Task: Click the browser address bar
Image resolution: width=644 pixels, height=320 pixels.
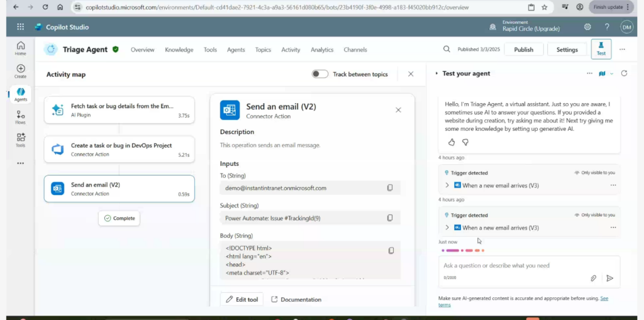Action: [277, 7]
